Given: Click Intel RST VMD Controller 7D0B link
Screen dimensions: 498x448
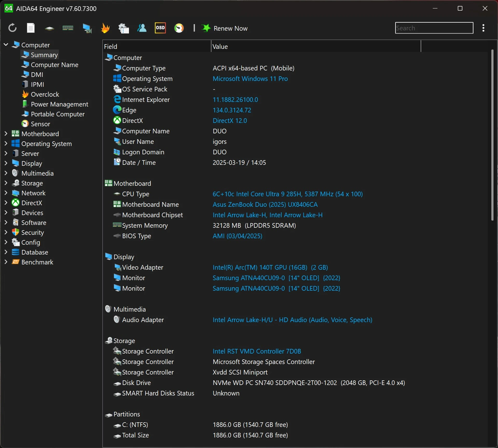Looking at the screenshot, I should (257, 351).
